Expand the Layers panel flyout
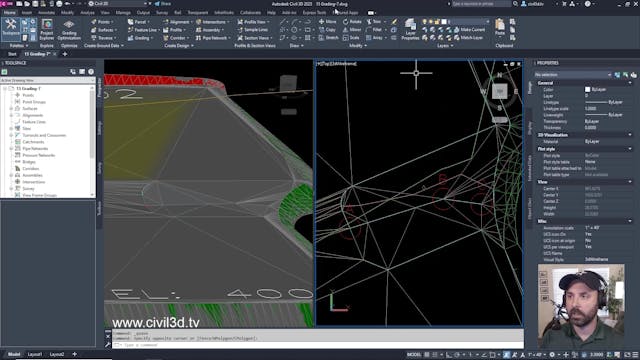This screenshot has width=640, height=360. point(445,46)
